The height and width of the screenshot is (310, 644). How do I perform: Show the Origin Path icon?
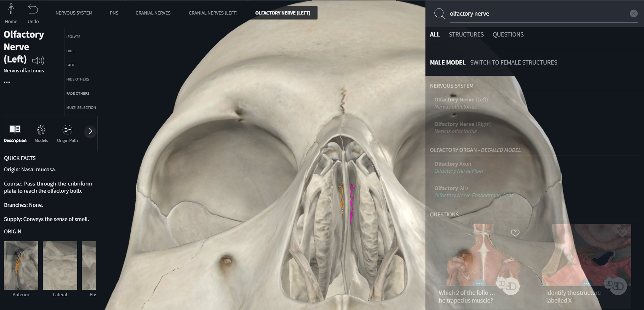click(x=67, y=130)
